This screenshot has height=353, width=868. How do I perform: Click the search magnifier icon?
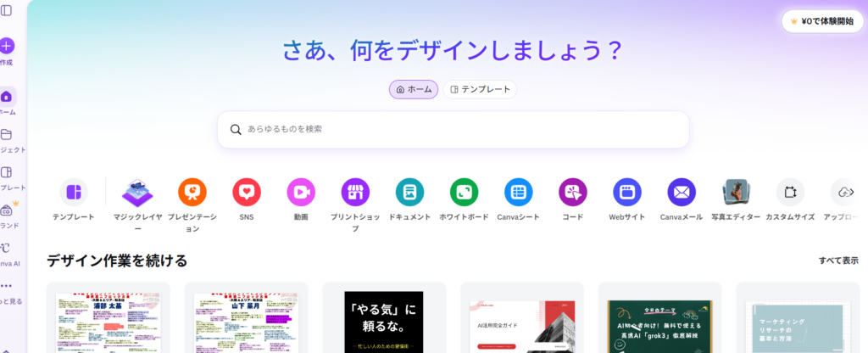click(236, 129)
